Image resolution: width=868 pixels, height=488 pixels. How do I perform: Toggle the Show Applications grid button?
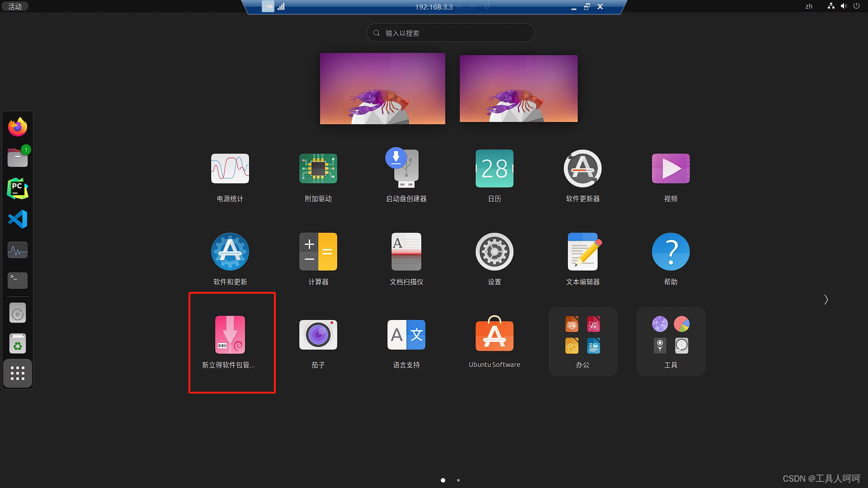click(x=18, y=374)
